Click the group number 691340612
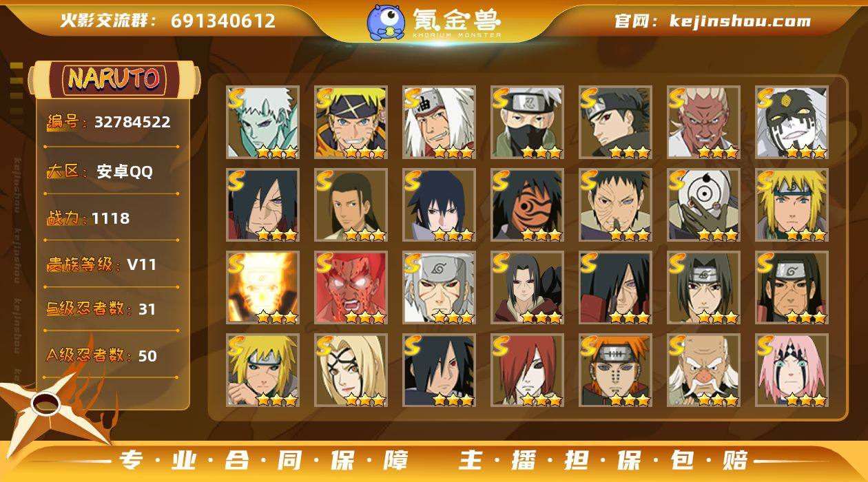Viewport: 868px width, 482px height. click(223, 21)
